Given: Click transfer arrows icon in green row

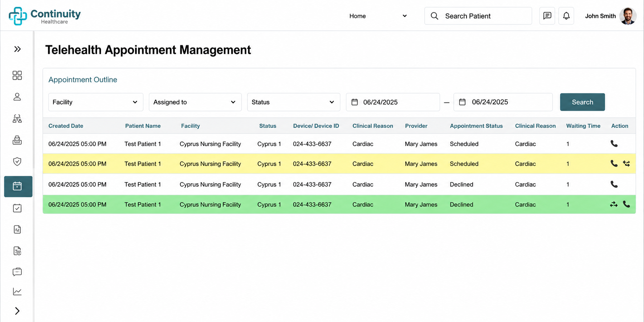Looking at the screenshot, I should [614, 204].
